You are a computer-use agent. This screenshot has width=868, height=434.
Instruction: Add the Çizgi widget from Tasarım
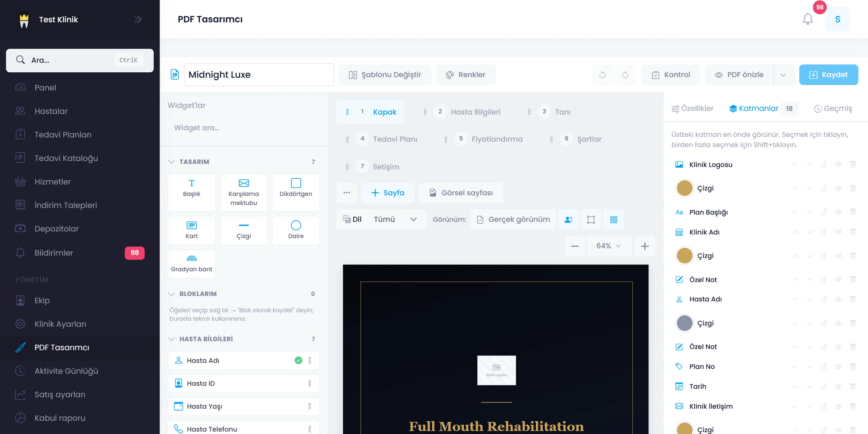(x=244, y=230)
